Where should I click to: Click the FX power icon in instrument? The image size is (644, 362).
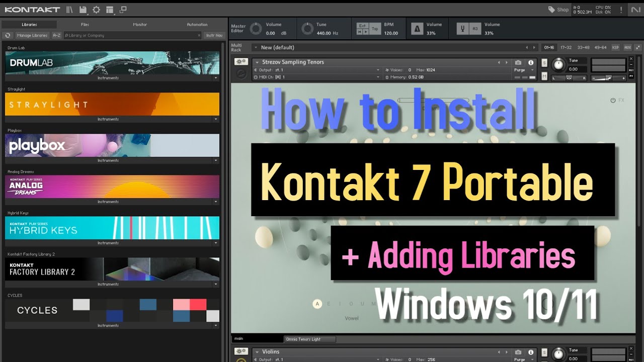click(613, 100)
